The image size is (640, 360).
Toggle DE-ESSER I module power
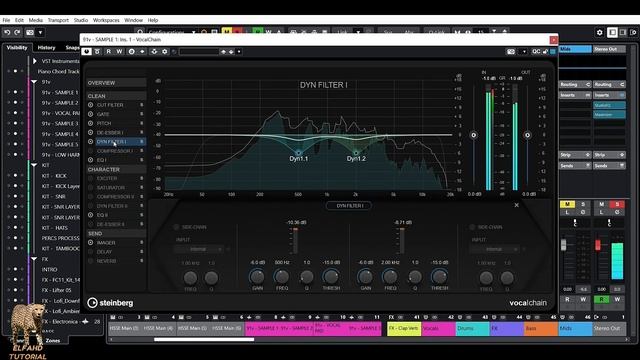pos(91,133)
